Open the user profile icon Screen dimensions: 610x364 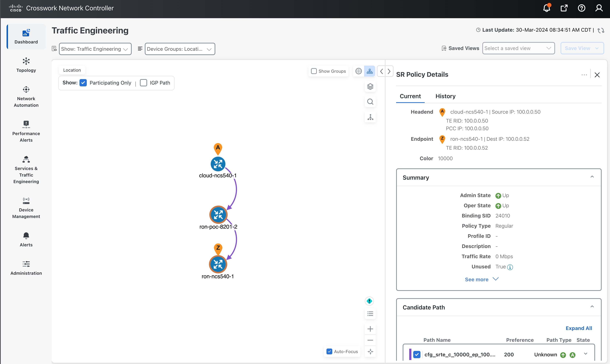pyautogui.click(x=599, y=8)
